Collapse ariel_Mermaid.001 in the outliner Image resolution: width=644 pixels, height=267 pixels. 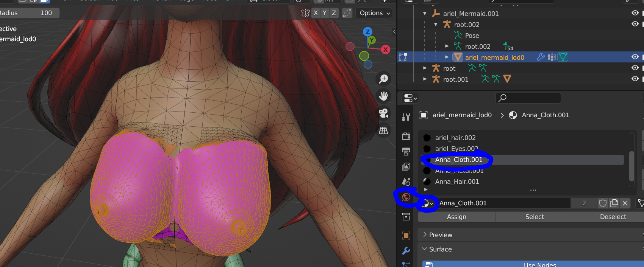(425, 14)
